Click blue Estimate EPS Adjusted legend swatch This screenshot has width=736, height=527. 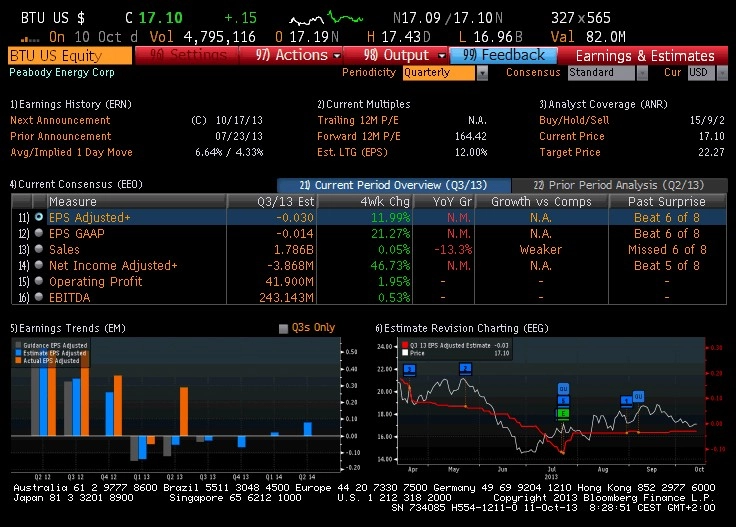tap(18, 353)
